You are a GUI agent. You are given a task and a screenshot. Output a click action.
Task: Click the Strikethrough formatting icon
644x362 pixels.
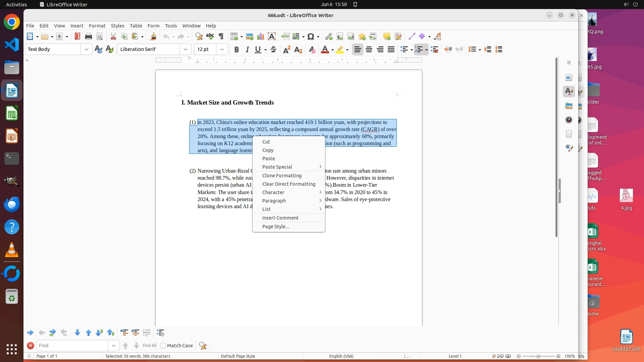(x=273, y=50)
